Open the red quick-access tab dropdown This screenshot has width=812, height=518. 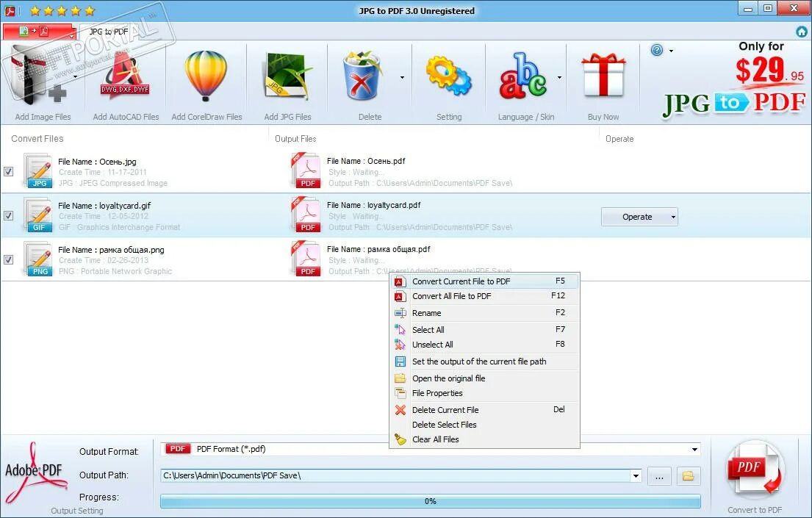[71, 35]
